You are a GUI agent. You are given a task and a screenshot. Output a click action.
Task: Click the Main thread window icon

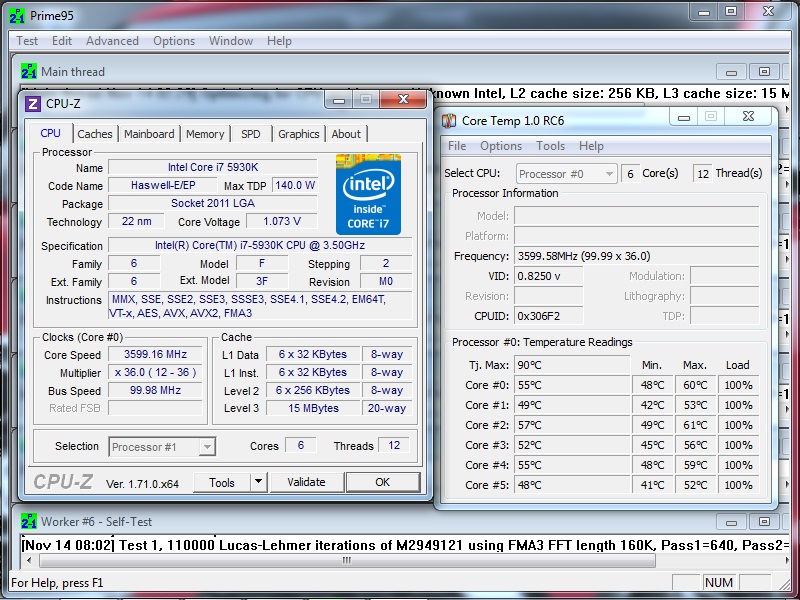pos(29,71)
